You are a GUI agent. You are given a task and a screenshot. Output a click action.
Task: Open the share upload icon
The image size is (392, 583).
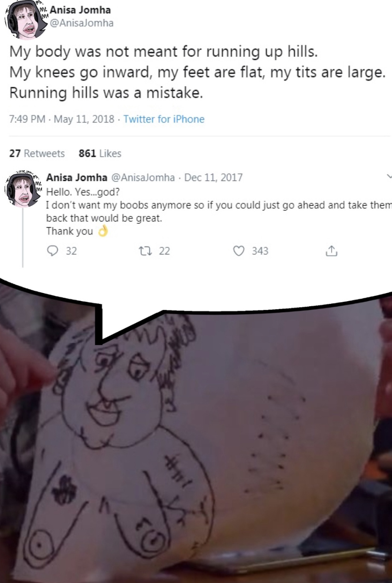click(x=331, y=251)
